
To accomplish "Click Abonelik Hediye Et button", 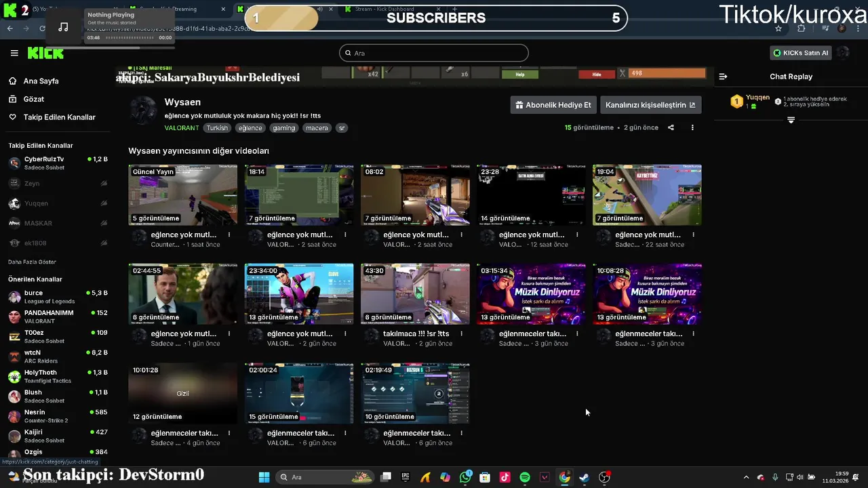I will tap(553, 105).
